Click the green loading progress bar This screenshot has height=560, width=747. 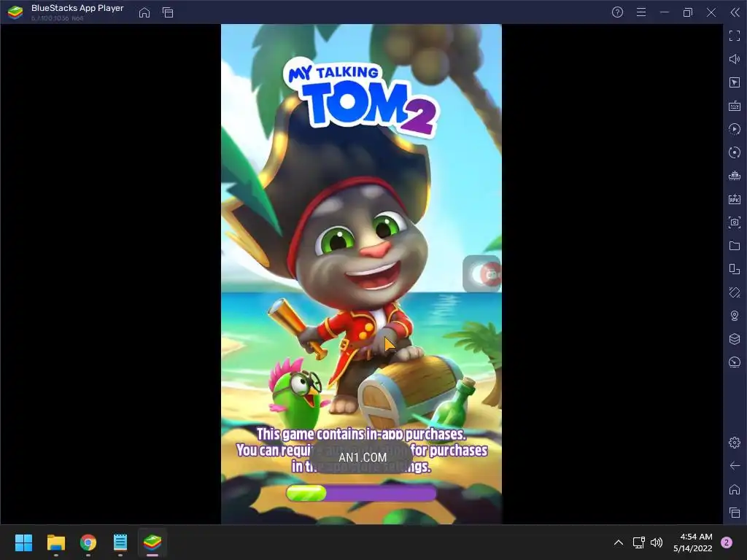[361, 494]
